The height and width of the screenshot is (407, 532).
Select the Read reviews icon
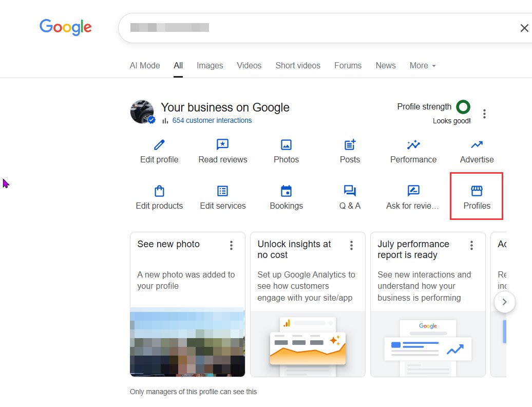click(x=222, y=144)
